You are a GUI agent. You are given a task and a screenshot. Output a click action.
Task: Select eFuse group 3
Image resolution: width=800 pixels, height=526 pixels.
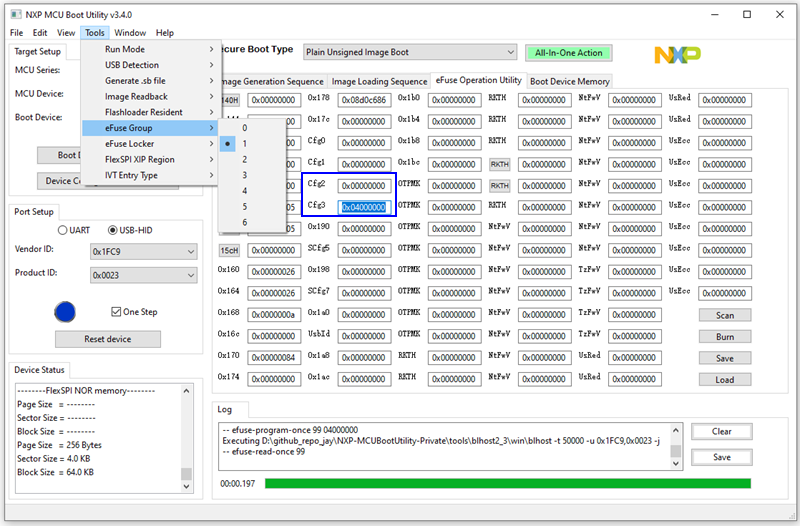click(x=252, y=175)
